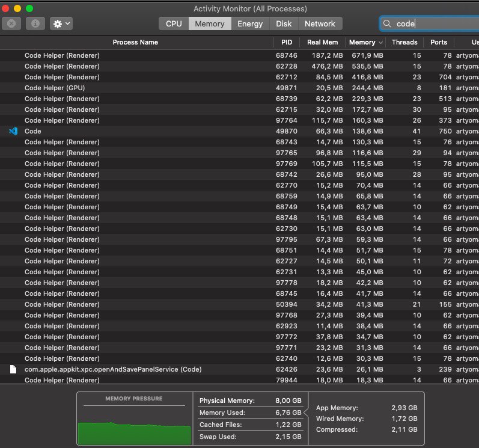Select the process row with PID 97772
The height and width of the screenshot is (448, 479).
(239, 337)
